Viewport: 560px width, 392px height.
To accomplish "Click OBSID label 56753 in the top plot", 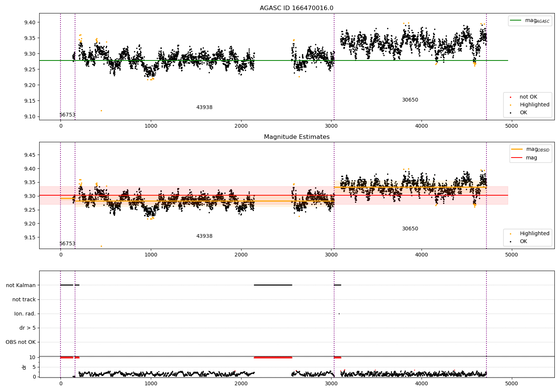I will click(68, 115).
